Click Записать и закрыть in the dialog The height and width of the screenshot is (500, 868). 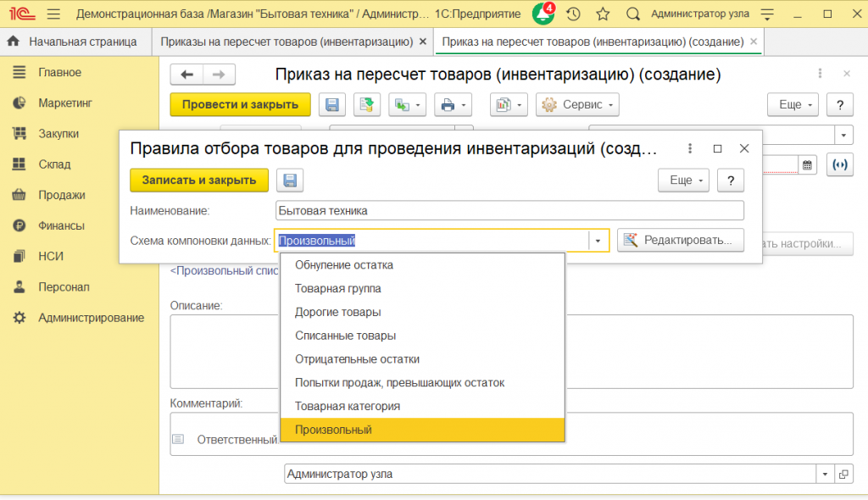pyautogui.click(x=199, y=181)
